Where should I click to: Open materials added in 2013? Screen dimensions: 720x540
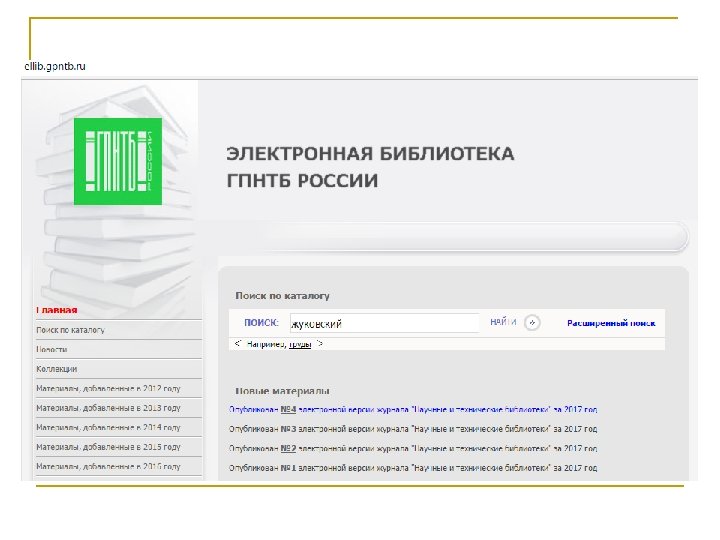pos(108,408)
